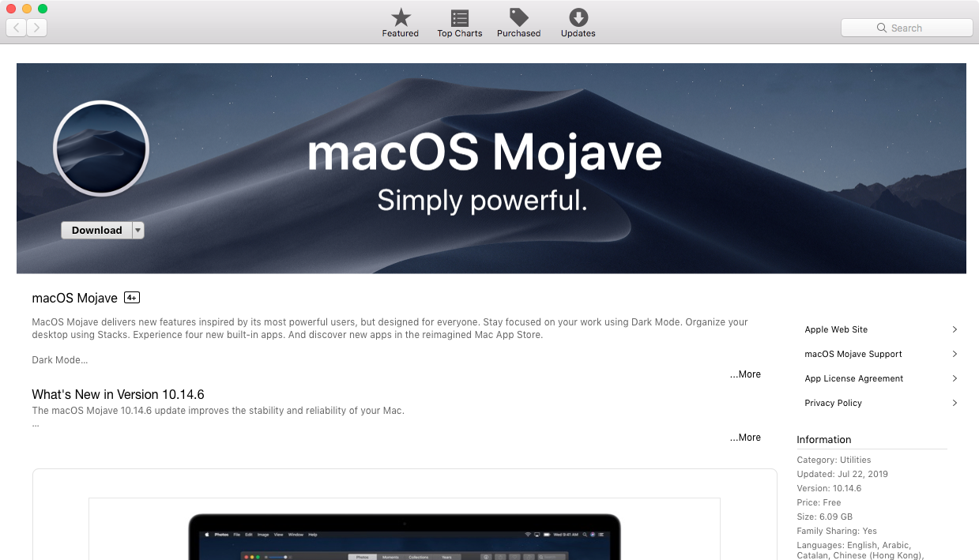
Task: Click the "Dark Mode..." description text
Action: 60,360
